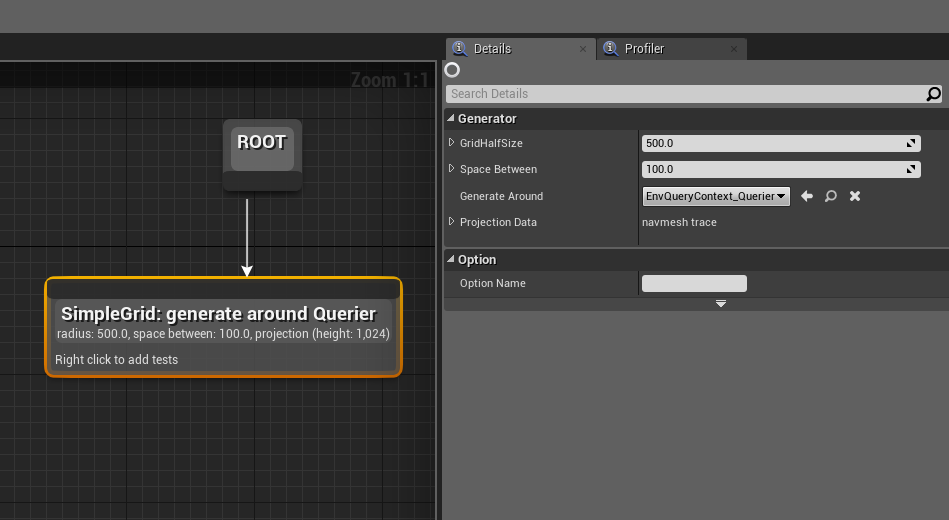Use selected asset arrow for Generate Around
Viewport: 949px width, 520px height.
pyautogui.click(x=807, y=196)
